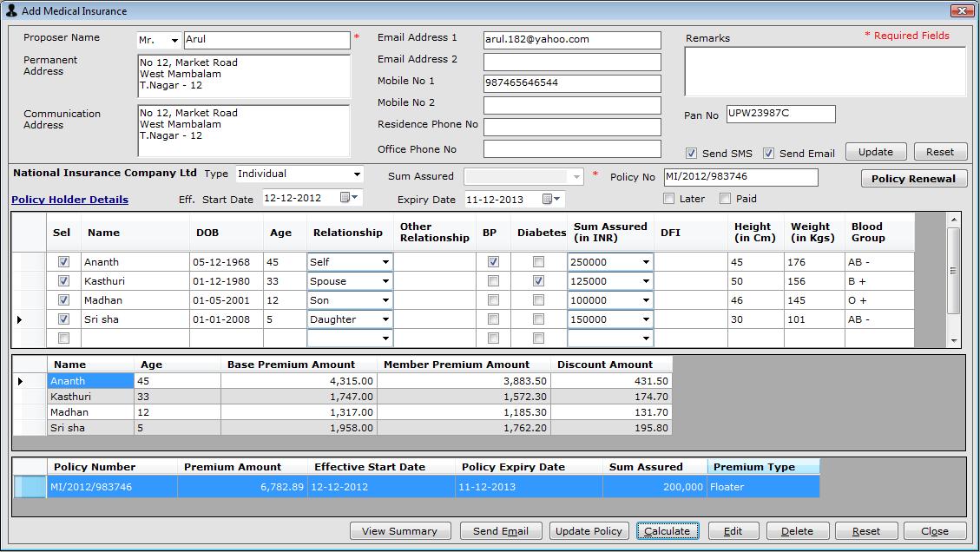This screenshot has height=552, width=980.
Task: Check the BP box for Kasthuri
Action: (x=493, y=281)
